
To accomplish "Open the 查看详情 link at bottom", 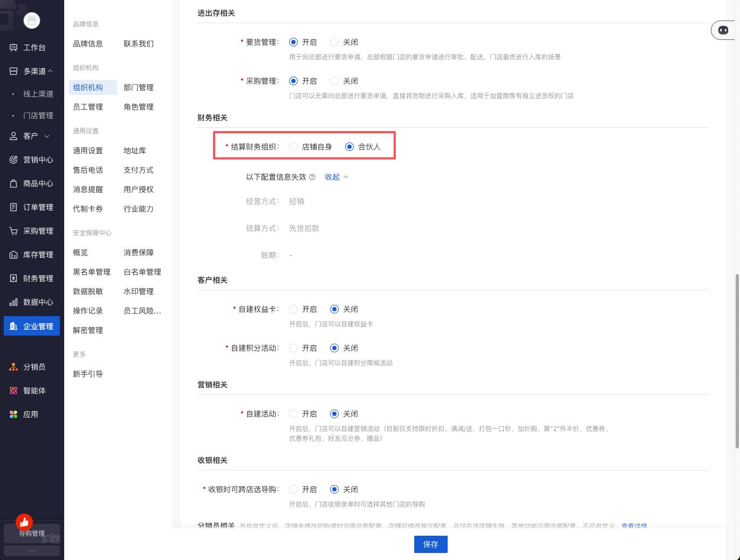I will pos(634,525).
